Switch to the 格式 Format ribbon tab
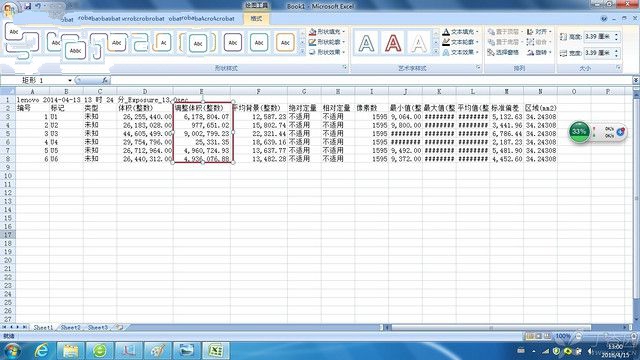Viewport: 640px width, 360px height. (x=256, y=18)
